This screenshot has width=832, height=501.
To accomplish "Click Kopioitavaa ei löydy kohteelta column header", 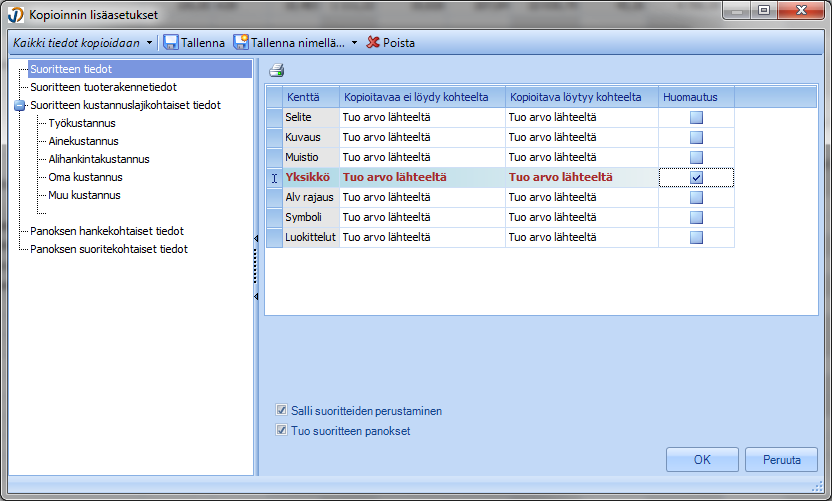I will coord(422,97).
